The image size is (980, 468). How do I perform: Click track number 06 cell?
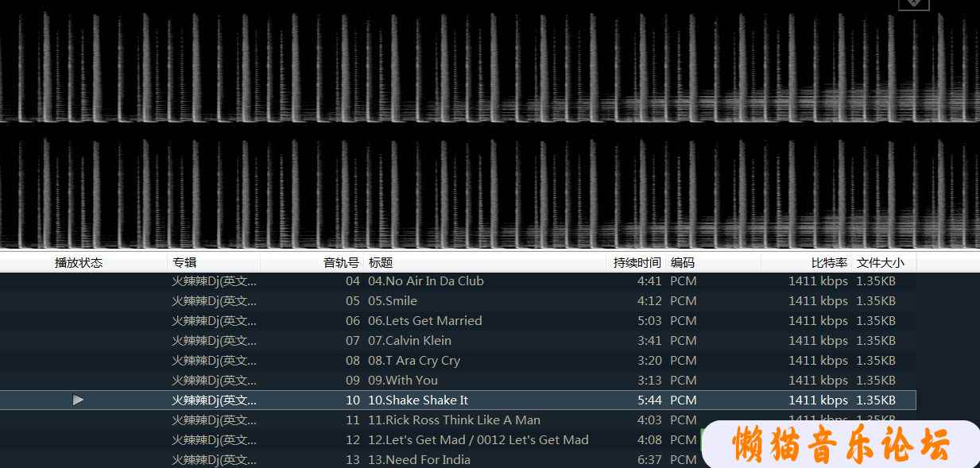353,320
